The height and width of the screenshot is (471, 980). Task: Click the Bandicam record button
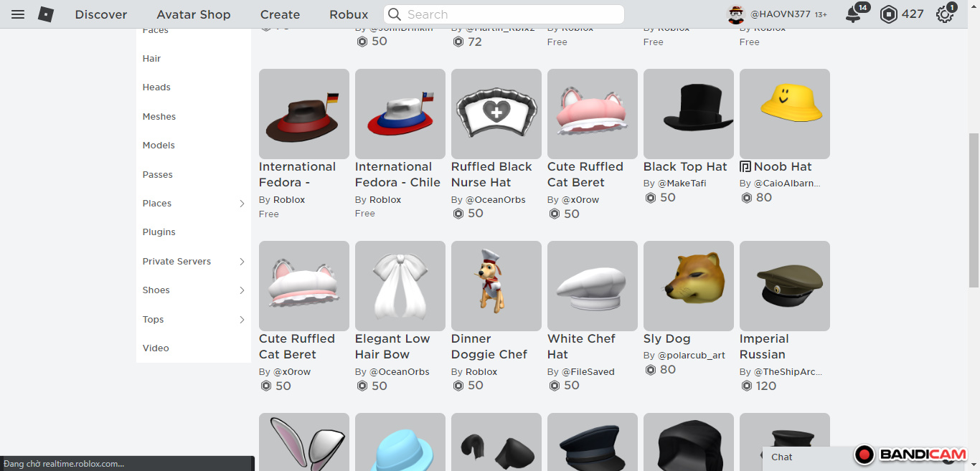(x=864, y=455)
